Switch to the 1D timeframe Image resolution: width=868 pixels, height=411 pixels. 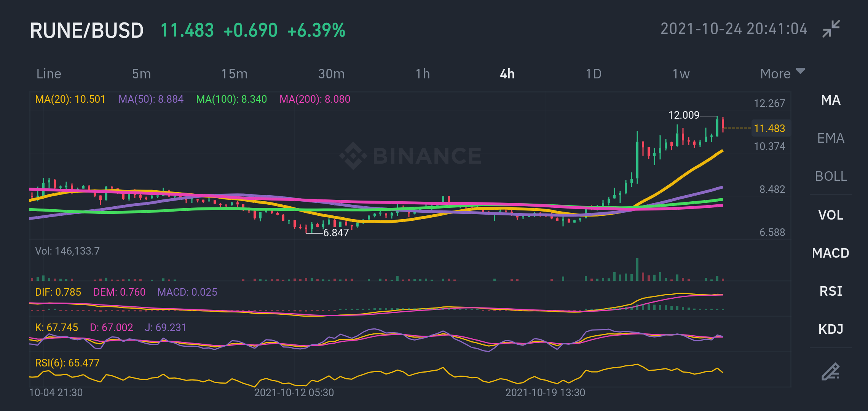coord(594,73)
